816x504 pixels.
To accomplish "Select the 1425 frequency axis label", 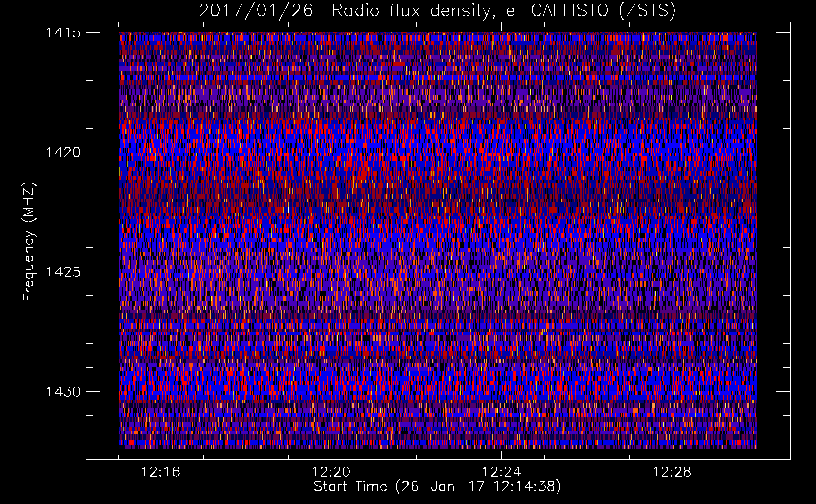I will pos(63,272).
